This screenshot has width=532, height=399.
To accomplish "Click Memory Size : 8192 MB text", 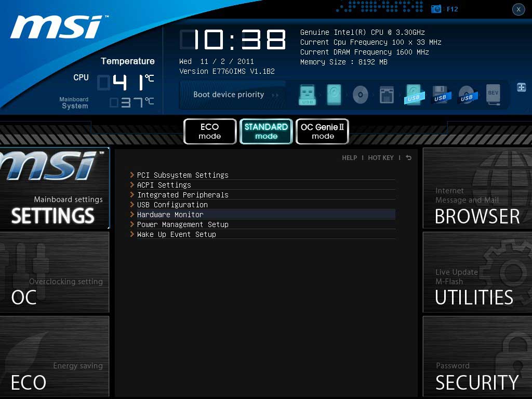I will pyautogui.click(x=344, y=62).
